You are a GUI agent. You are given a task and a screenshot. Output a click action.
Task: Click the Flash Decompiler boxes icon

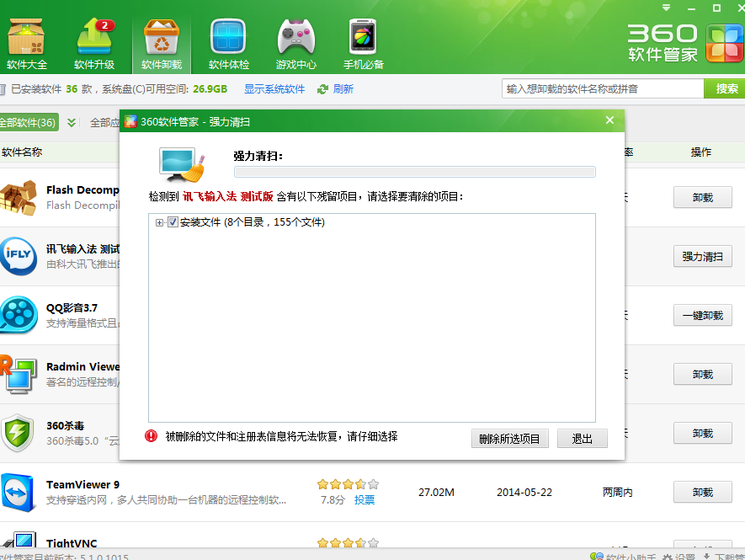(19, 198)
